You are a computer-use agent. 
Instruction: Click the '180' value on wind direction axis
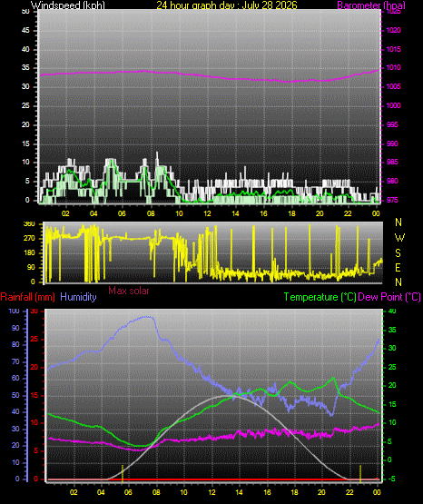pyautogui.click(x=29, y=253)
